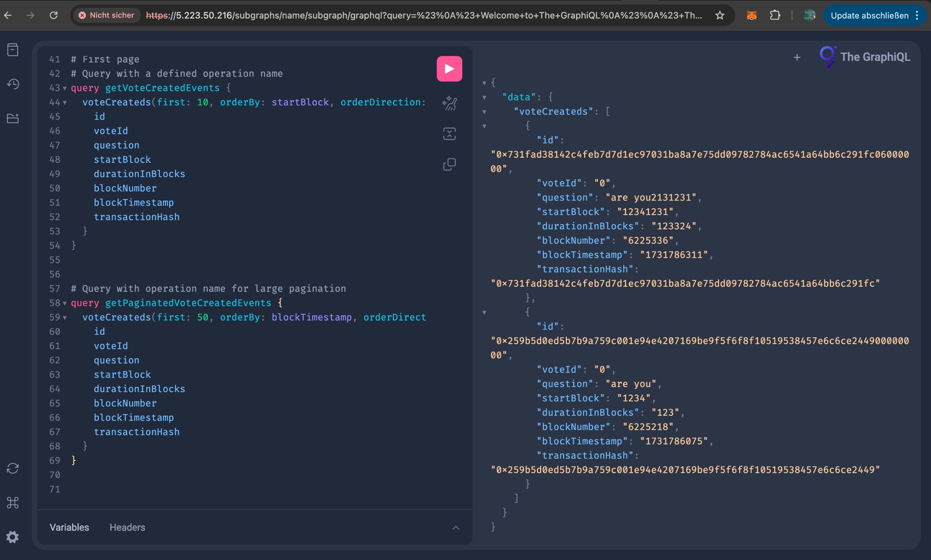The width and height of the screenshot is (931, 560).
Task: Fold the voteCreateds selection at line 44
Action: click(x=65, y=102)
